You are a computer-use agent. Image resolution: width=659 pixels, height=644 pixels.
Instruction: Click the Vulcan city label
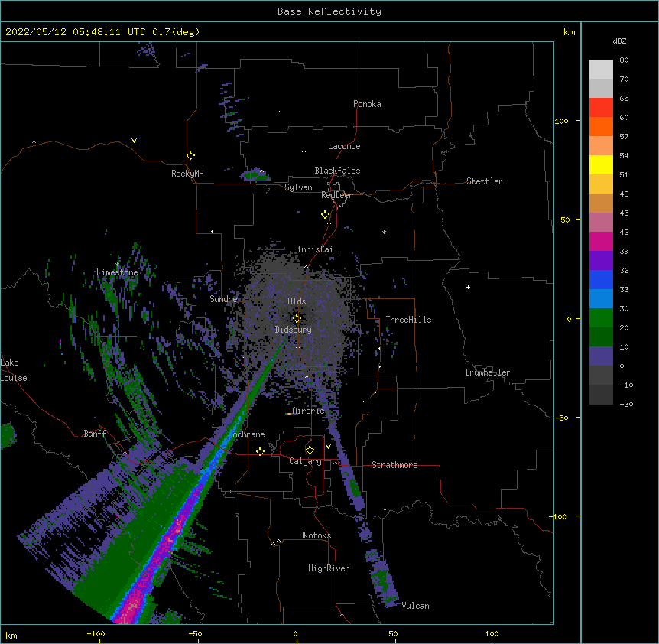pos(415,606)
